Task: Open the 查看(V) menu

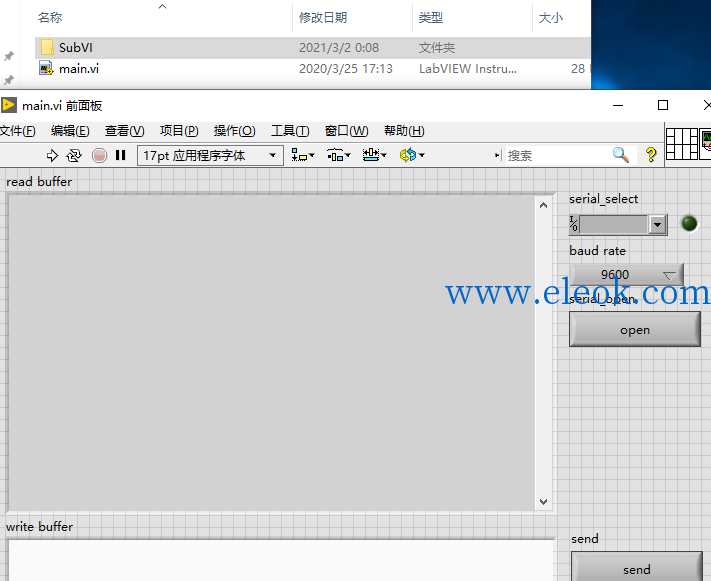Action: (x=125, y=131)
